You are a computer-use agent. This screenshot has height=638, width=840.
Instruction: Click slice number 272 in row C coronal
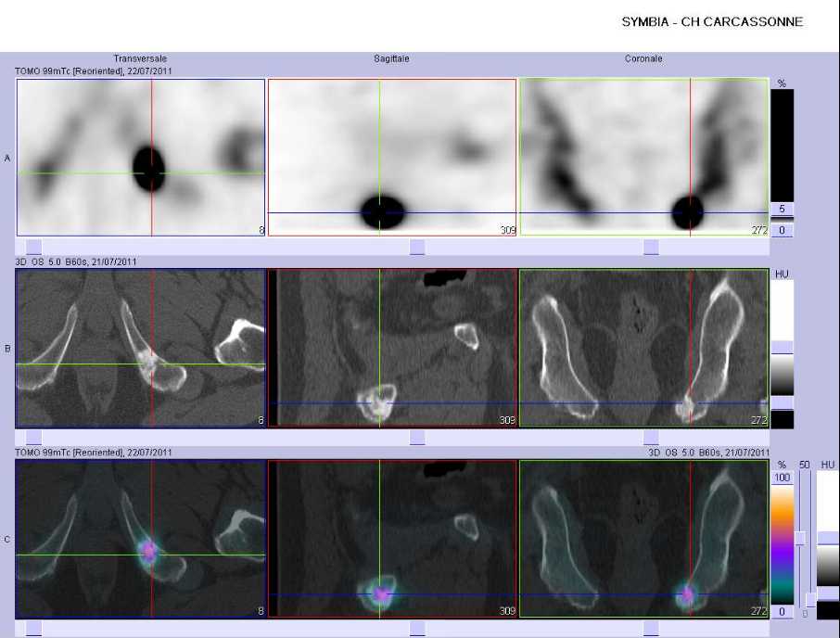click(x=759, y=611)
